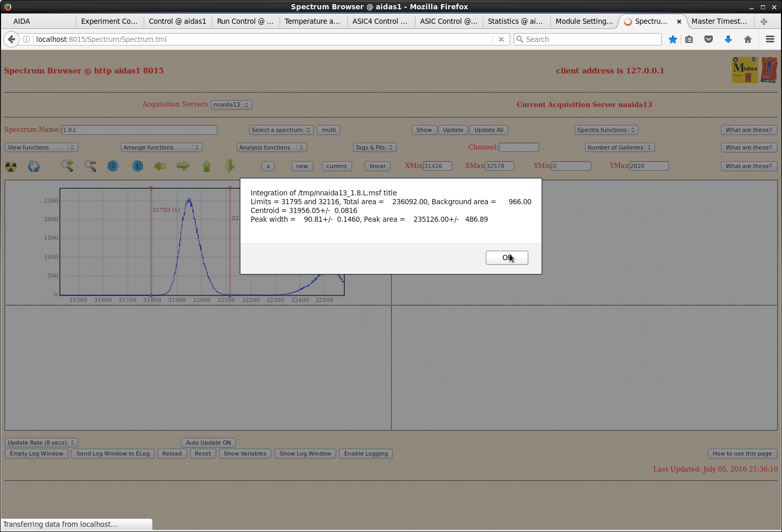
Task: Open the Firefox hamburger menu
Action: click(x=770, y=39)
